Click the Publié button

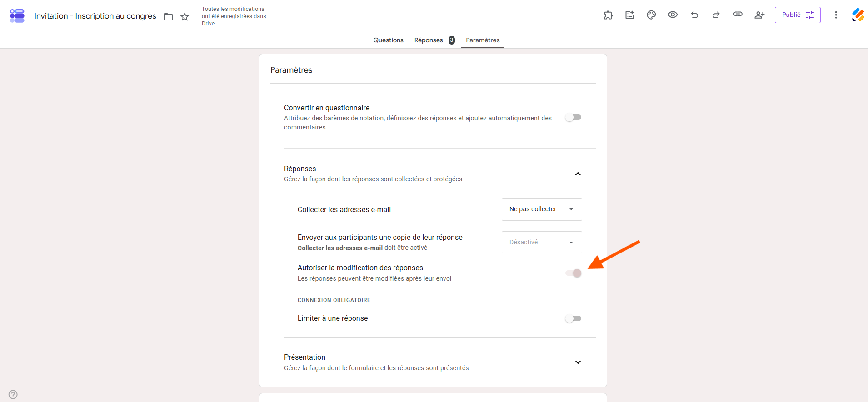pyautogui.click(x=798, y=15)
